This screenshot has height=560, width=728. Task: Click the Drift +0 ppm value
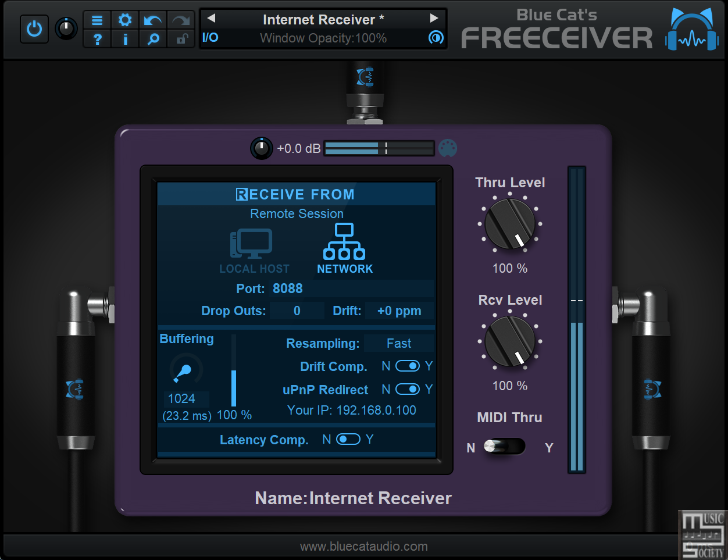tap(399, 311)
